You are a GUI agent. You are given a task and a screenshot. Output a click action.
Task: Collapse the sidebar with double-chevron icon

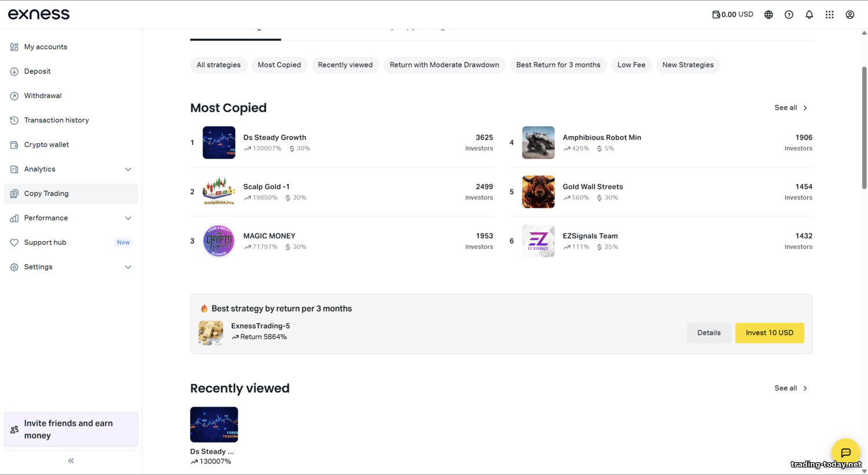coord(71,461)
